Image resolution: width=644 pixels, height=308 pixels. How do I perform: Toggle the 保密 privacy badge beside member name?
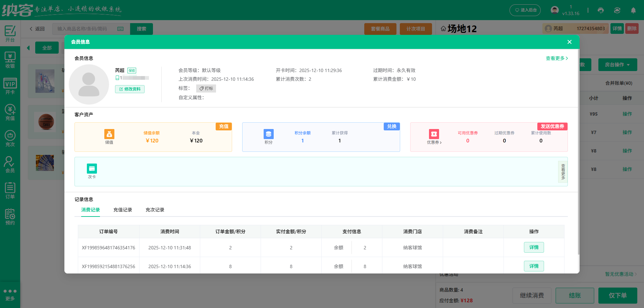pos(131,70)
